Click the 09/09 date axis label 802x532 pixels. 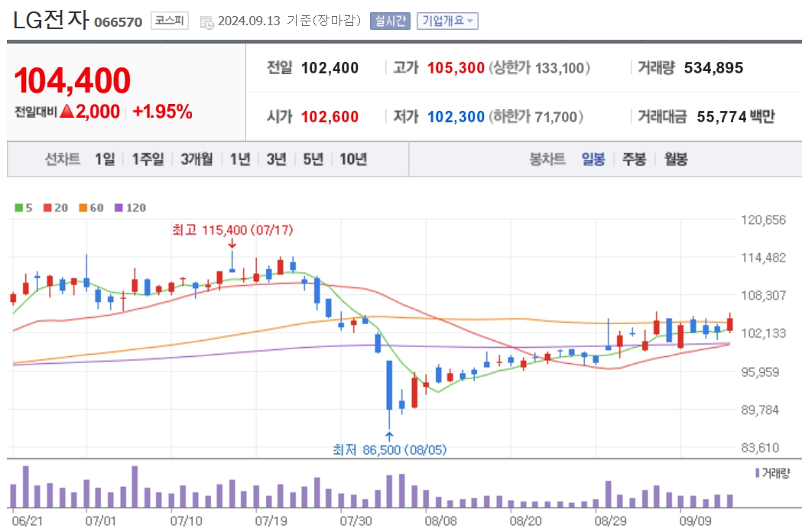(695, 521)
